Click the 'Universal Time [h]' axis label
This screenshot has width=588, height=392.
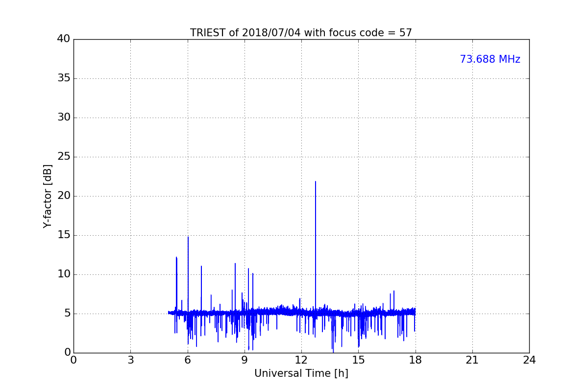(301, 373)
